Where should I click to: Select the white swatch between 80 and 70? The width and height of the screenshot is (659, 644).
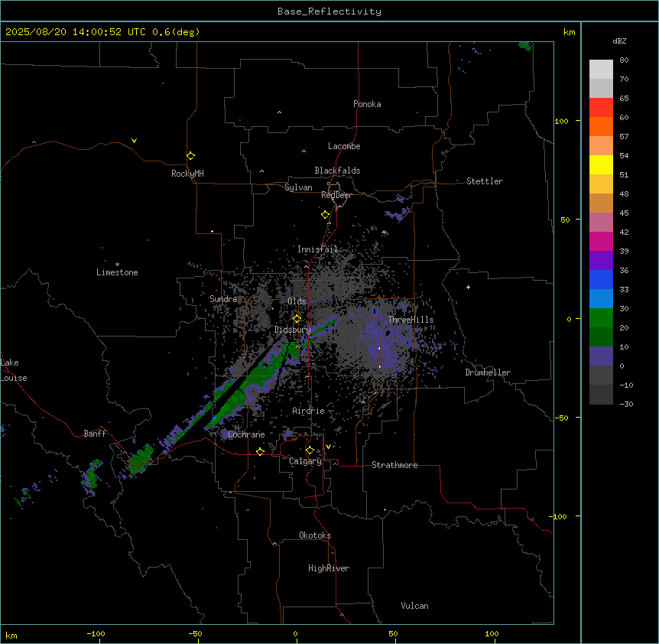coord(601,70)
